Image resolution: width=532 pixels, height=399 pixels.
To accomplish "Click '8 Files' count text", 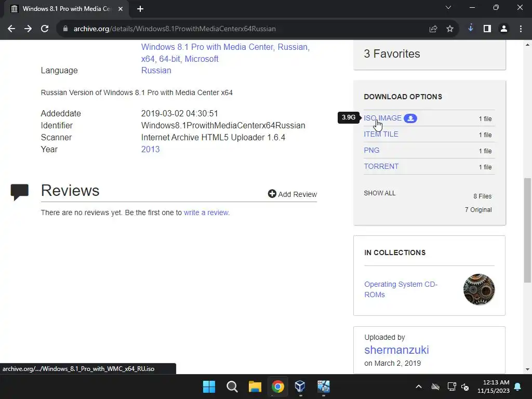I will 483,196.
